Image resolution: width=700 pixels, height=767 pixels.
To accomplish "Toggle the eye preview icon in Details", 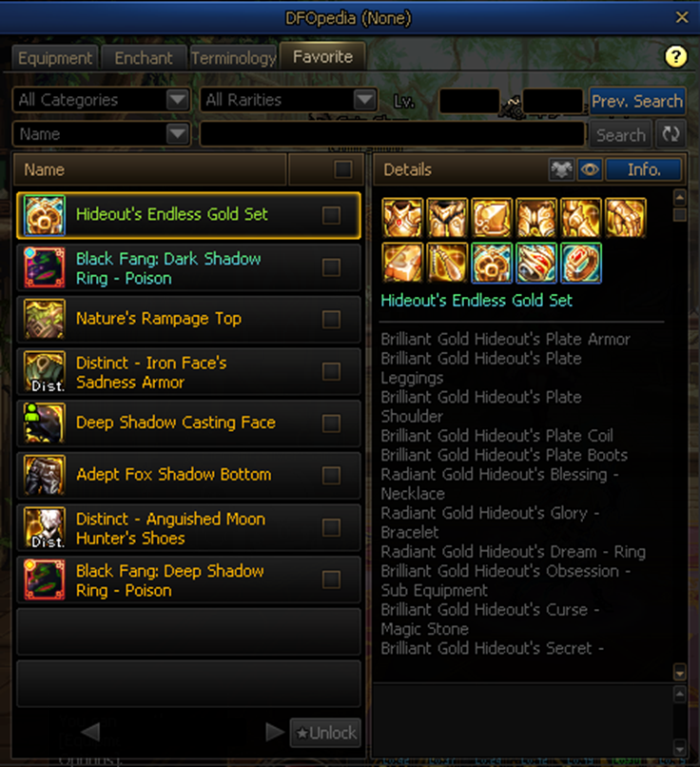I will pos(590,169).
